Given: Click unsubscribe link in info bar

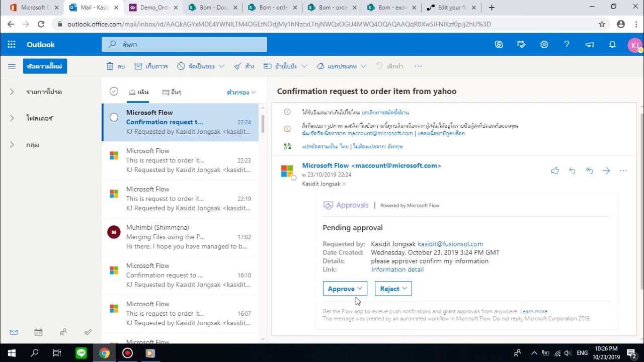Looking at the screenshot, I should [385, 113].
